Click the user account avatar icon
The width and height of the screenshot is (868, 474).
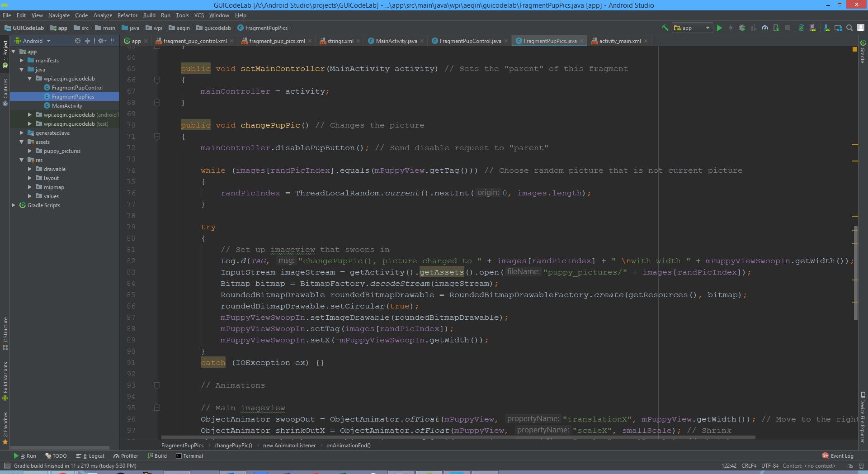tap(861, 28)
